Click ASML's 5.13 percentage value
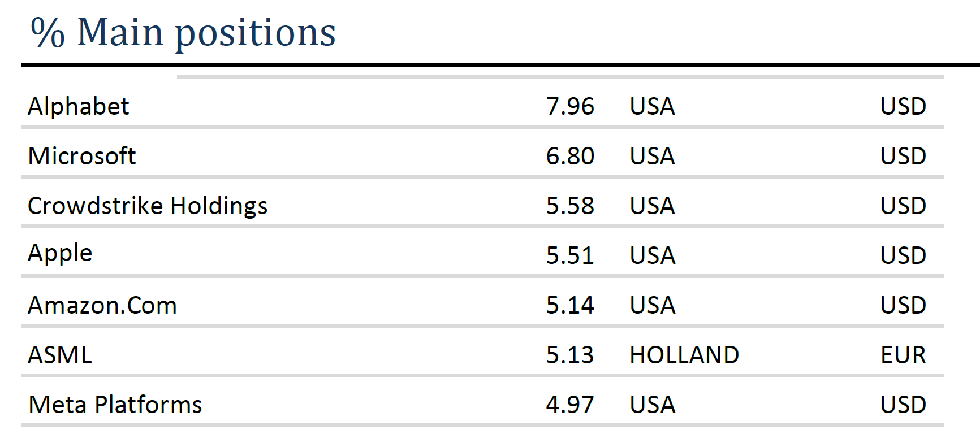980x447 pixels. pos(570,355)
